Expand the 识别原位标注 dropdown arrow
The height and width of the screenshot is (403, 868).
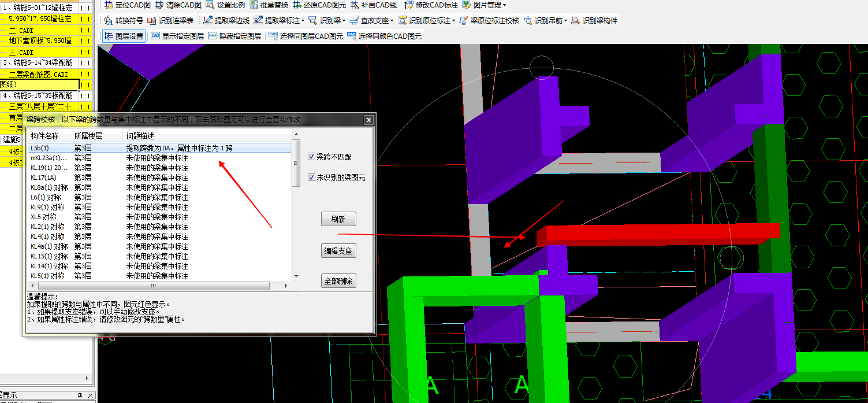[x=454, y=21]
